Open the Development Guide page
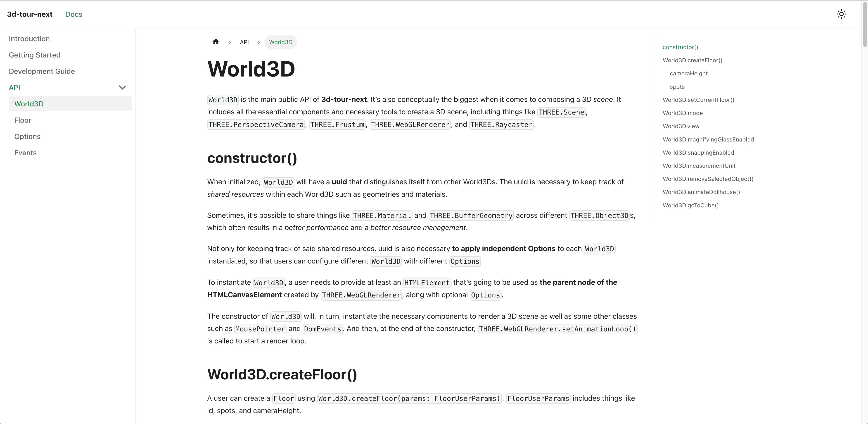 click(42, 71)
